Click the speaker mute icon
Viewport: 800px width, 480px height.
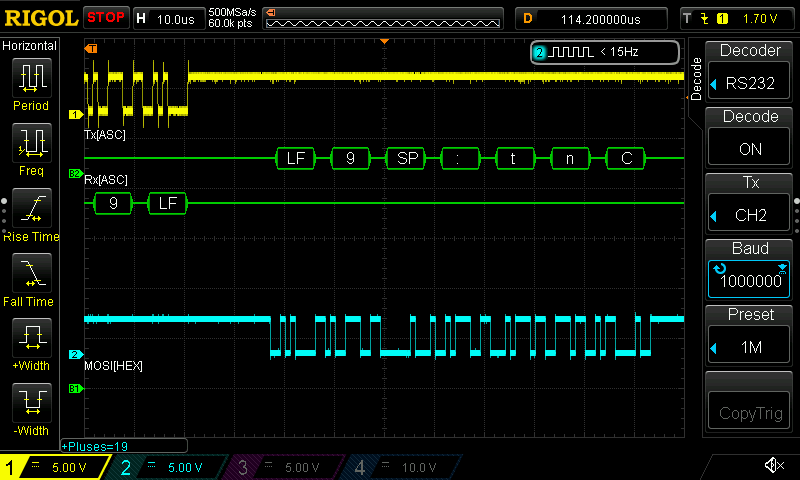click(x=773, y=466)
